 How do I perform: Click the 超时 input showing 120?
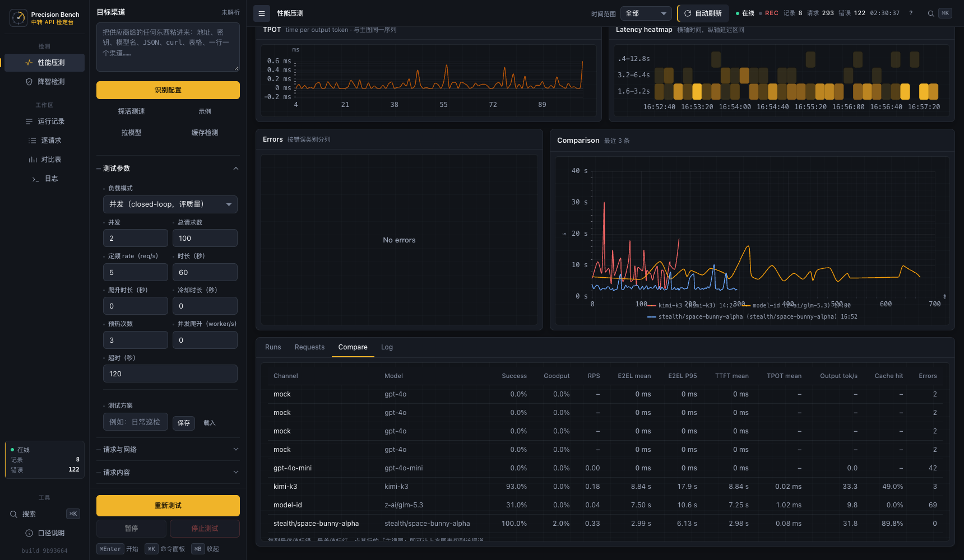[170, 374]
